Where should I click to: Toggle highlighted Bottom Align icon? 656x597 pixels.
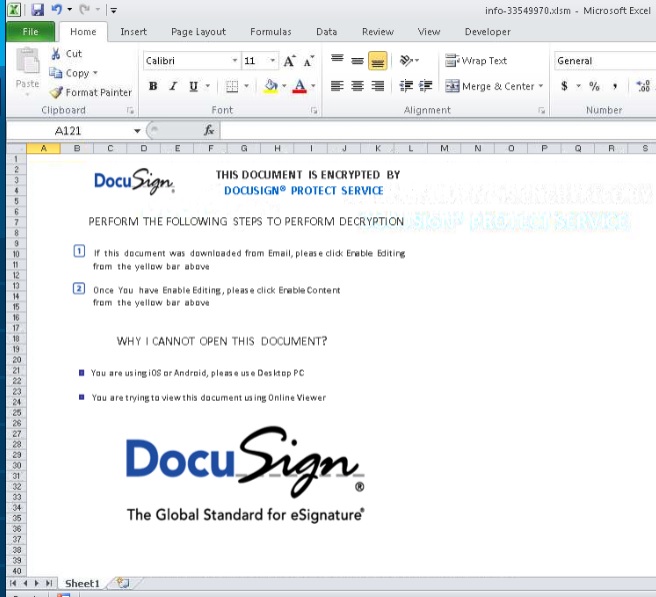click(377, 61)
